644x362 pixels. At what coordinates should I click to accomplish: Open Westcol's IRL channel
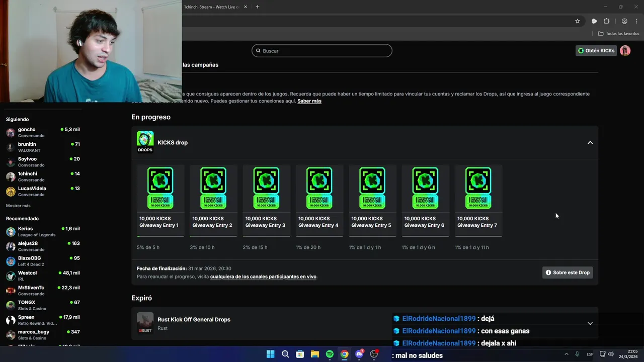[43, 276]
